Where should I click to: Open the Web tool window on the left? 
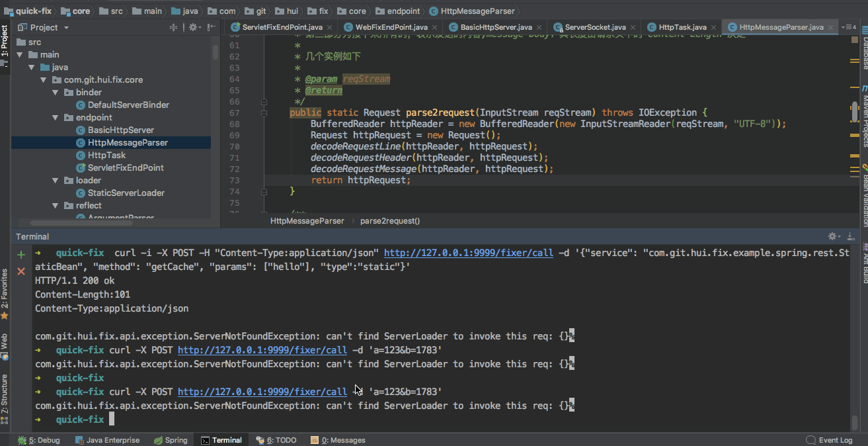coord(5,347)
